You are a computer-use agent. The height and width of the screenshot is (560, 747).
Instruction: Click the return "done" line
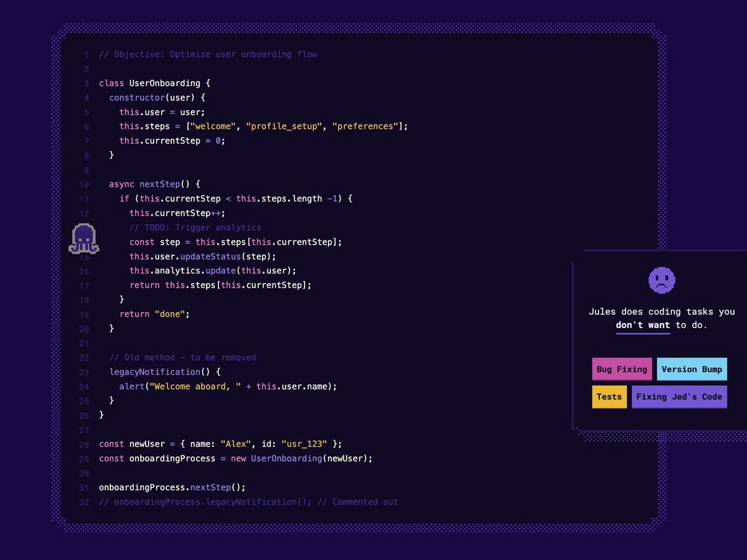(x=154, y=314)
